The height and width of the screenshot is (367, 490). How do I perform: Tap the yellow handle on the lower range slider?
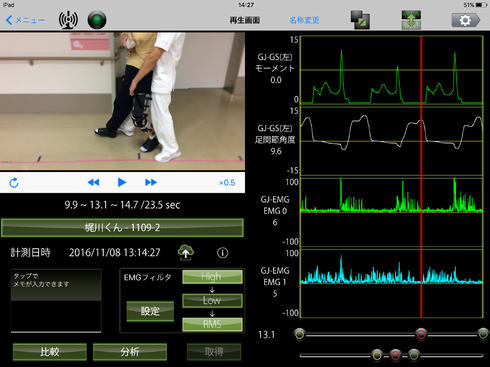[377, 355]
